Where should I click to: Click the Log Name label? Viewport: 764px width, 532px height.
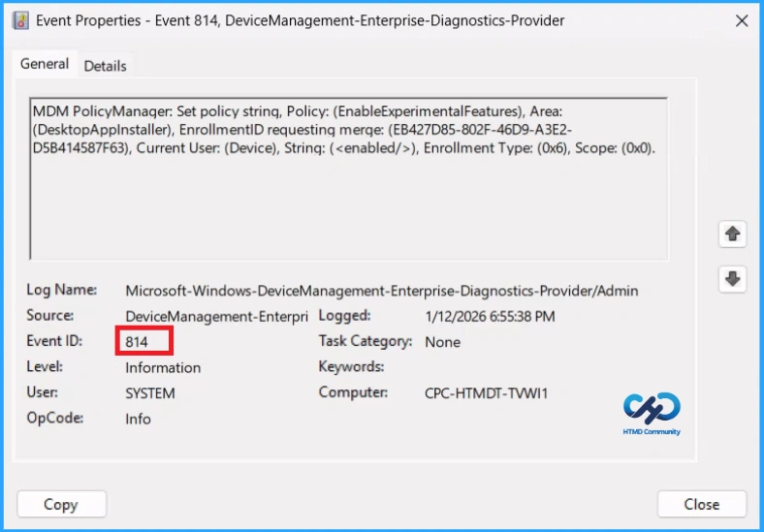(61, 290)
